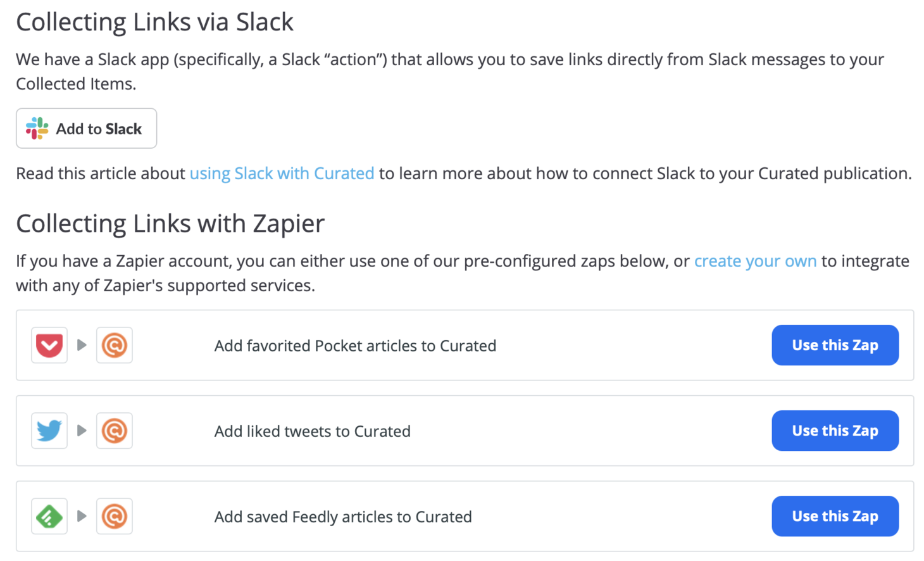This screenshot has width=924, height=561.
Task: Follow the create your own link
Action: coord(755,261)
